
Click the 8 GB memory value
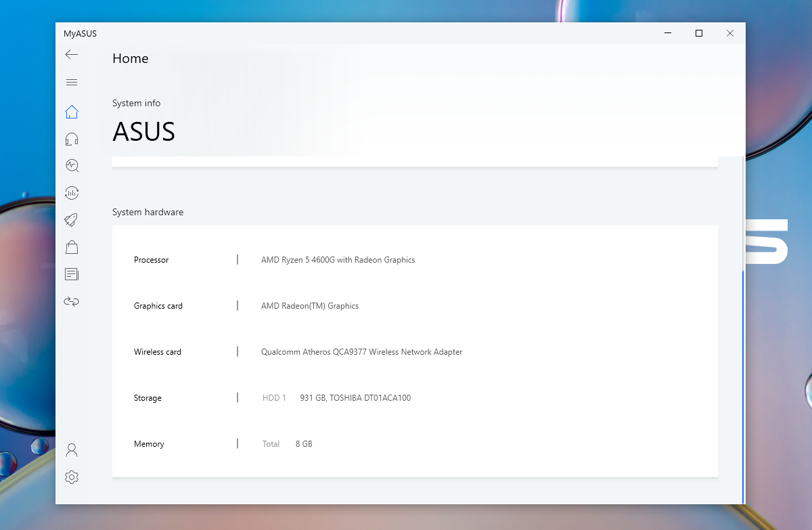tap(304, 444)
